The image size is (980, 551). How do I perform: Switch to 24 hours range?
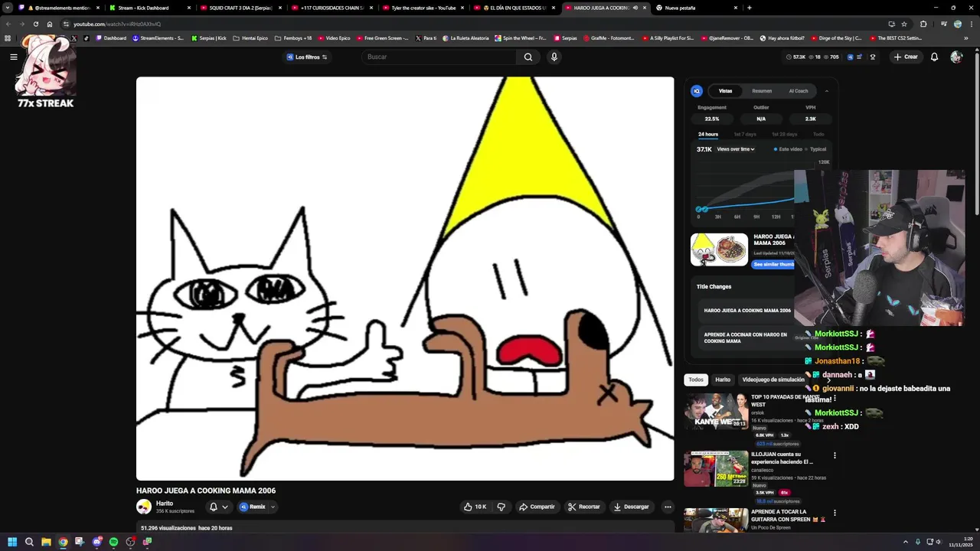[x=708, y=134]
